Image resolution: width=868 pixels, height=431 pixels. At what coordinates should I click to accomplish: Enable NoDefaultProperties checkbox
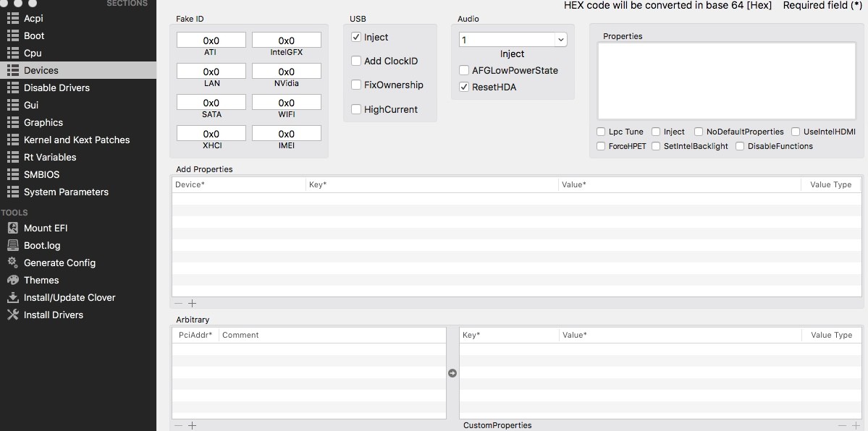click(699, 132)
